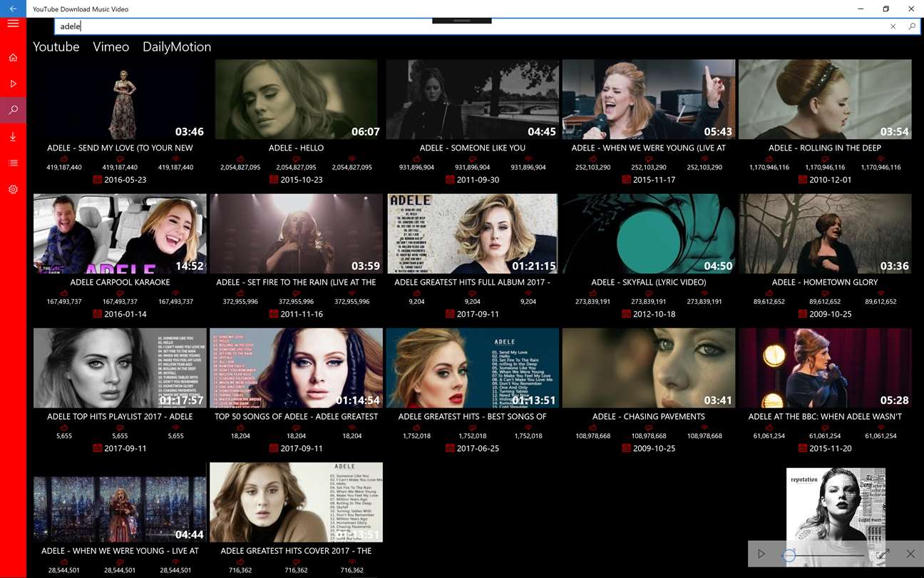Viewport: 924px width, 578px height.
Task: Open Skyfall lyric video thumbnail
Action: tap(649, 233)
